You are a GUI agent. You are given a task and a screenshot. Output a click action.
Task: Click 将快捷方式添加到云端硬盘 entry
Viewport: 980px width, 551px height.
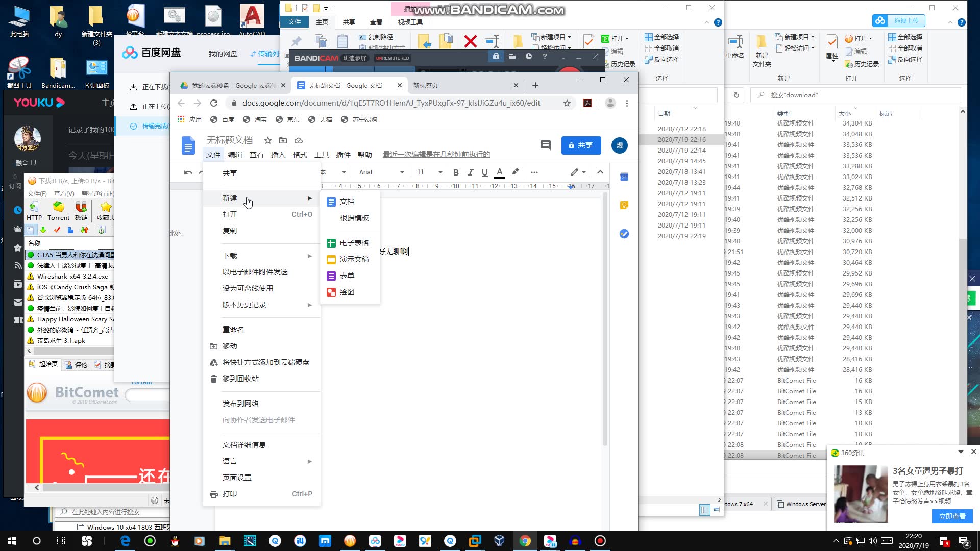tap(261, 363)
